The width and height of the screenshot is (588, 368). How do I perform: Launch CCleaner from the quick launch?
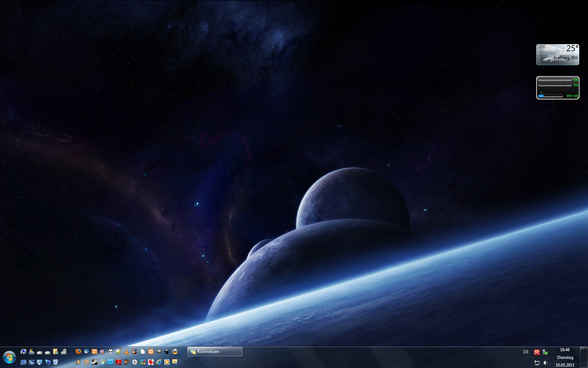point(135,352)
